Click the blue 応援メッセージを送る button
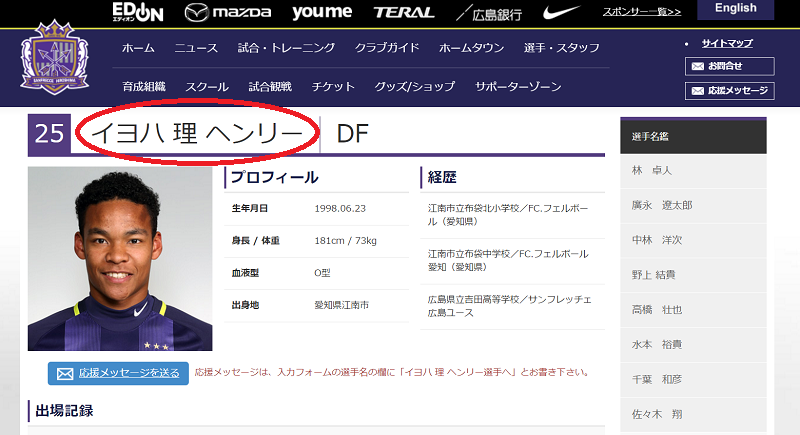Viewport: 800px width, 435px height. [x=118, y=373]
